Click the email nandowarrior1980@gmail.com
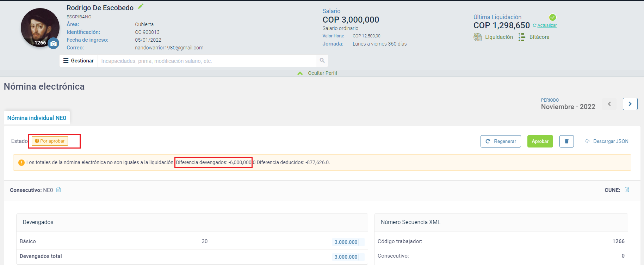The image size is (644, 265). [x=169, y=48]
